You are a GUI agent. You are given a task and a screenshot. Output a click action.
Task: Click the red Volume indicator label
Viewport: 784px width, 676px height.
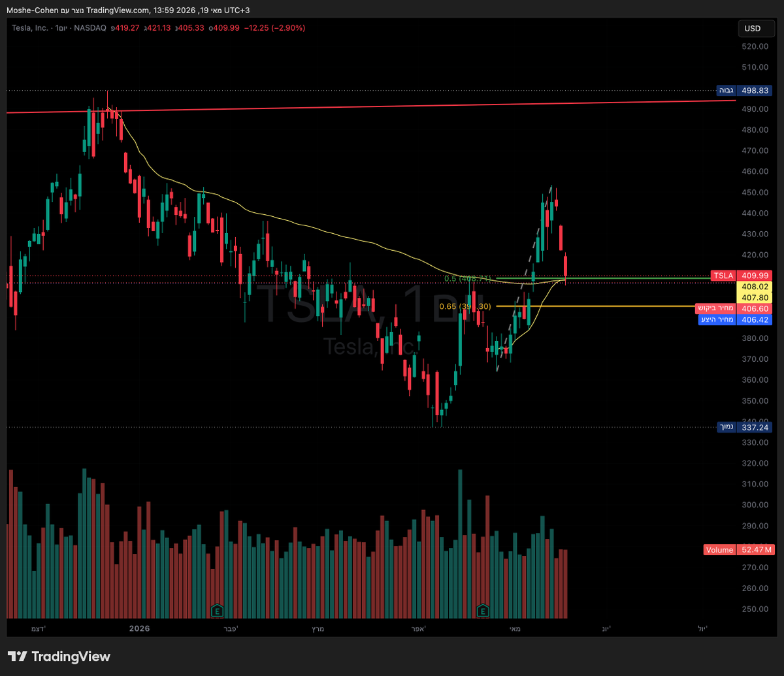tap(719, 550)
